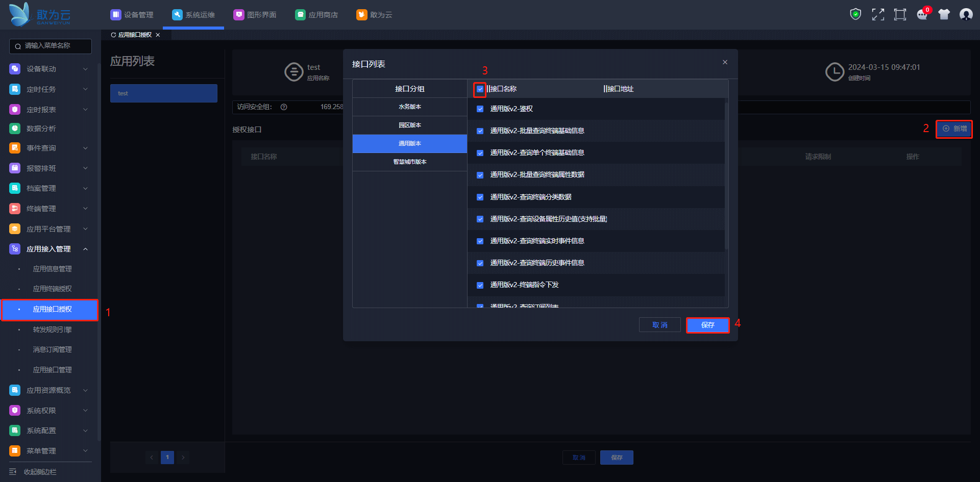Viewport: 980px width, 482px height.
Task: Save the 接口列表 dialog selection
Action: pyautogui.click(x=707, y=325)
